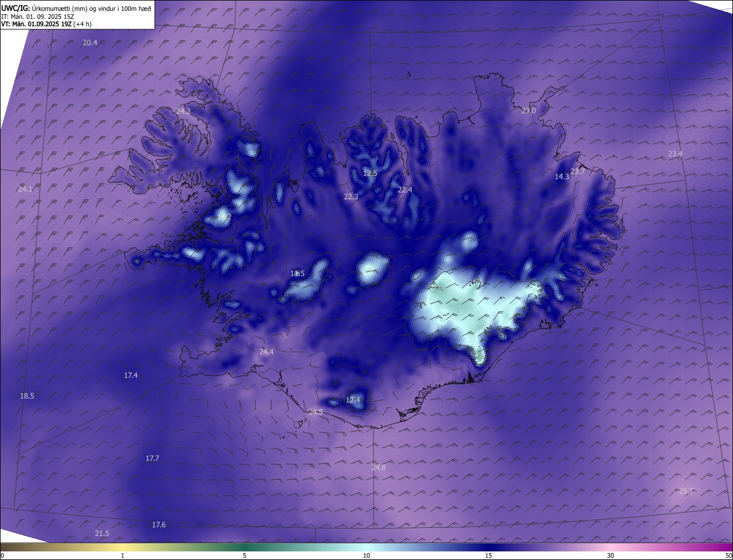Click the 24.4 value label
733x560 pixels.
[266, 352]
